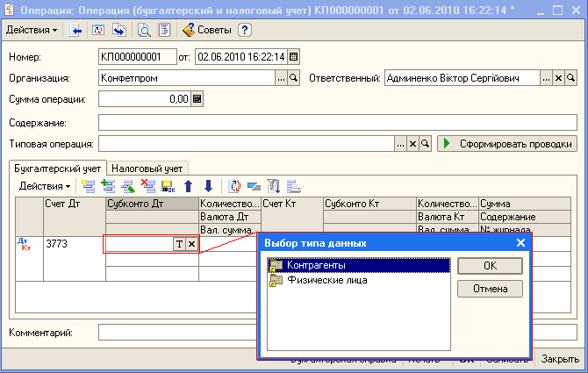588x373 pixels.
Task: Open the calendar picker next to the date field
Action: point(294,57)
